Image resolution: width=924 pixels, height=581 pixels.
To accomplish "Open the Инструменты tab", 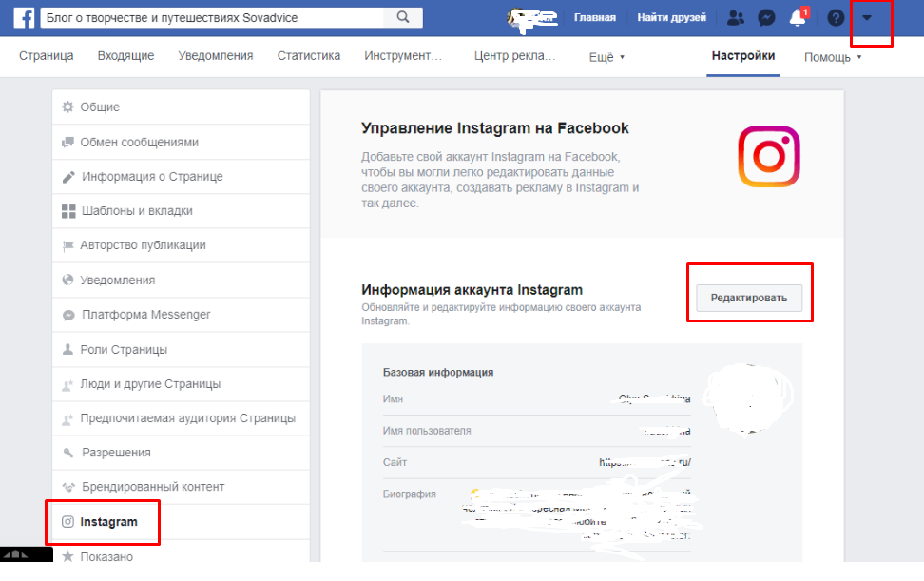I will [403, 55].
